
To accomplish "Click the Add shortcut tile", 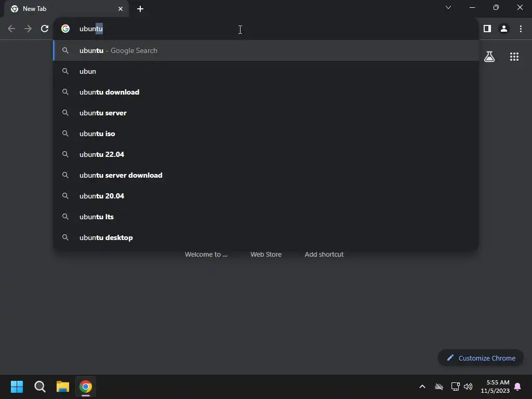I will click(x=324, y=254).
